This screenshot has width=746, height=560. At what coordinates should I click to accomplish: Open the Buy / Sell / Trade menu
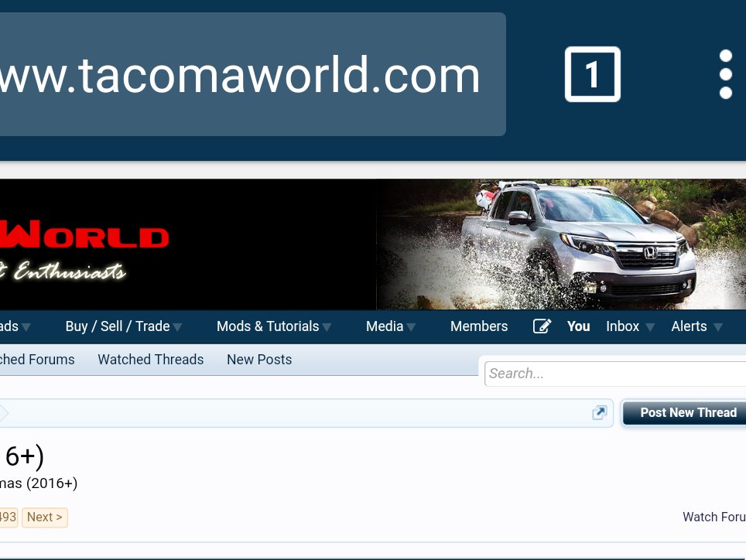(118, 326)
